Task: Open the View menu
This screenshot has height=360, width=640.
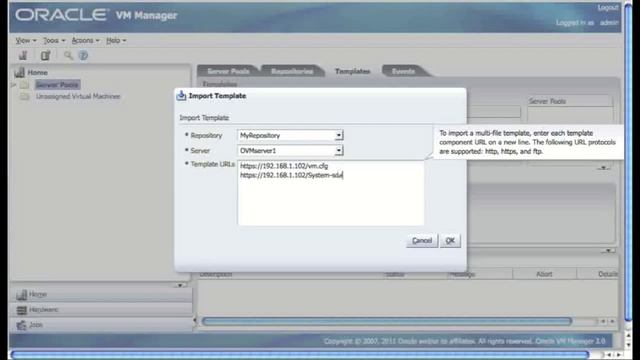Action: click(x=26, y=40)
